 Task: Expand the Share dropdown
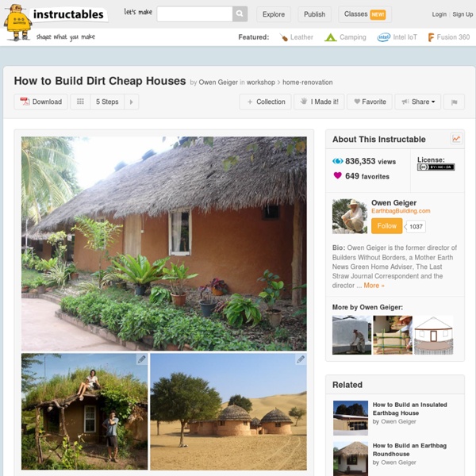point(418,102)
